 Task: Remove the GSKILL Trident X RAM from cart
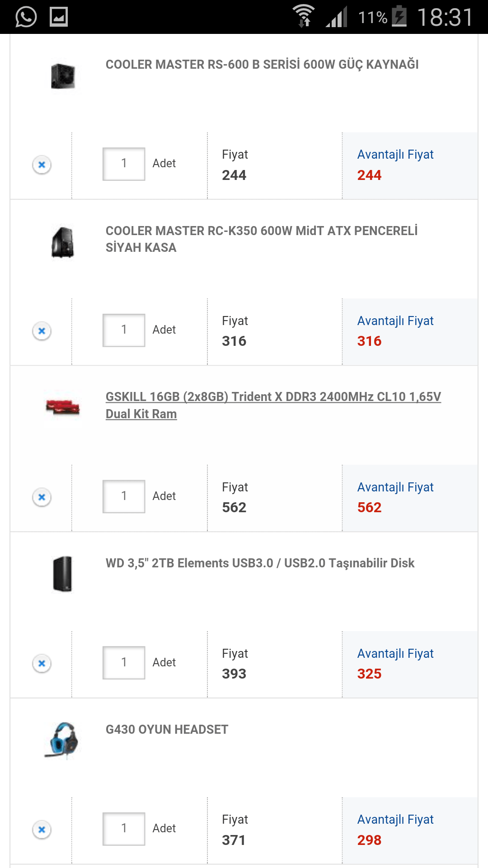[42, 496]
